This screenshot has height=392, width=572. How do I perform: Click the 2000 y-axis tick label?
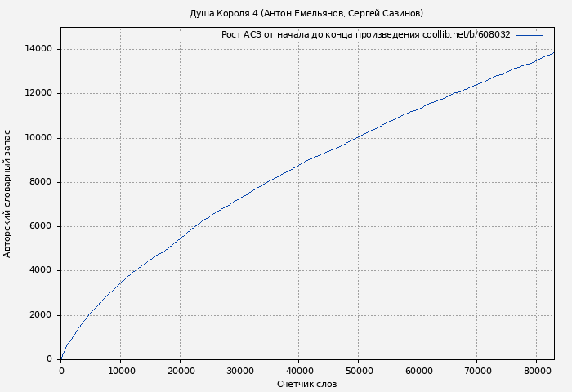click(x=41, y=315)
